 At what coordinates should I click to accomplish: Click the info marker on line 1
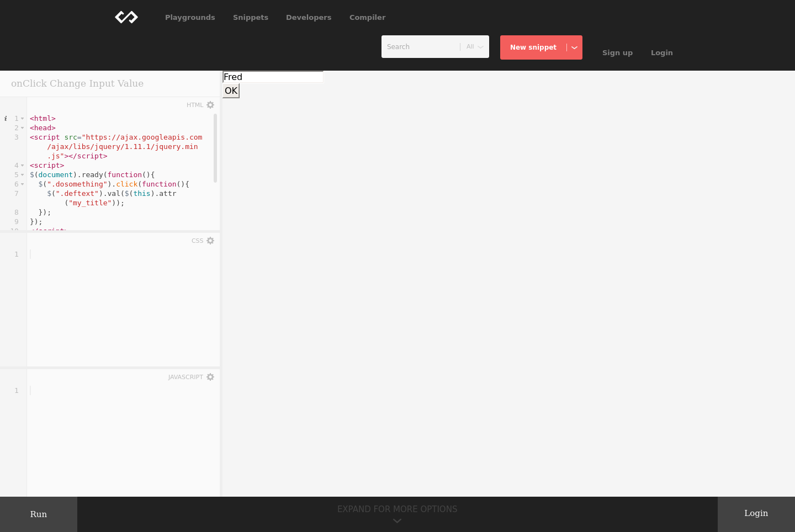click(x=6, y=118)
